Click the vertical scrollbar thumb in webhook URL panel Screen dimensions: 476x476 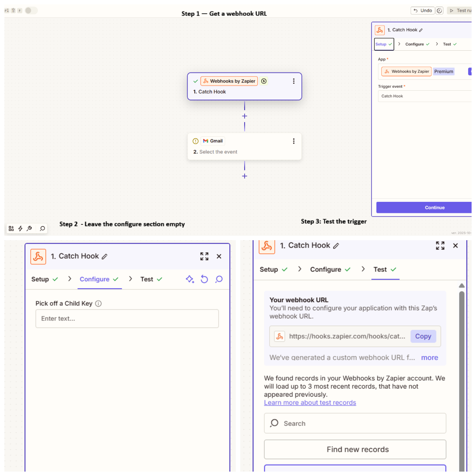point(462,381)
